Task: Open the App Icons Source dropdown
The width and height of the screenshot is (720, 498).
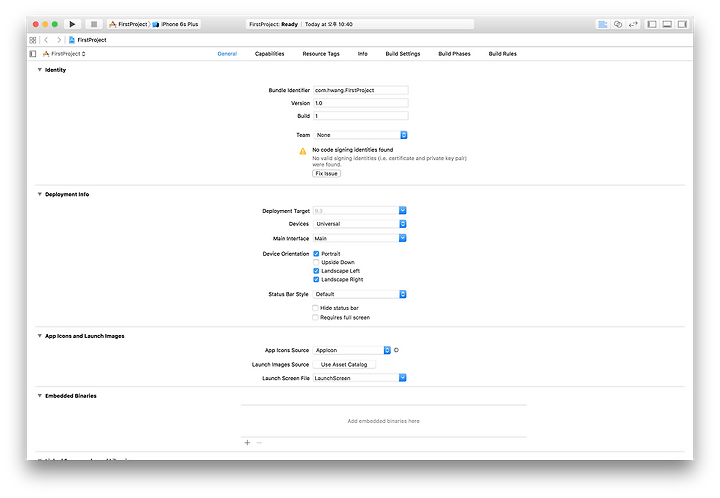Action: click(352, 350)
